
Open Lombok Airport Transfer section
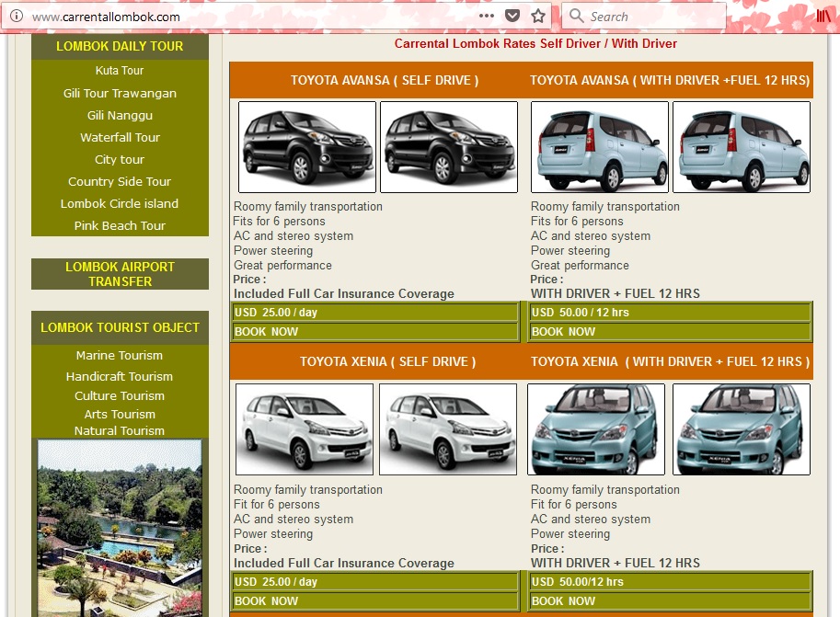pyautogui.click(x=120, y=274)
